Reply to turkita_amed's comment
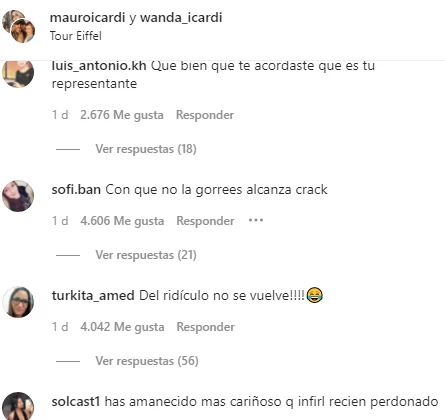 point(206,327)
